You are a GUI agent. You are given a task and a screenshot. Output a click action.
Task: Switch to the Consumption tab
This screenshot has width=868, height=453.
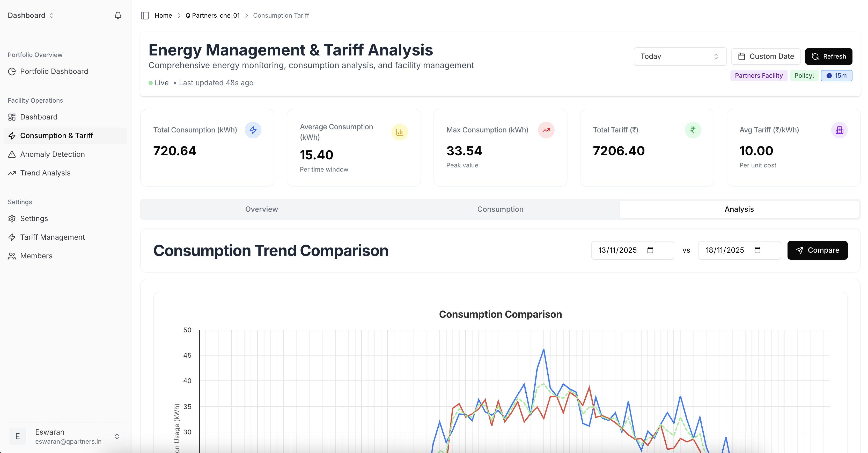(500, 209)
